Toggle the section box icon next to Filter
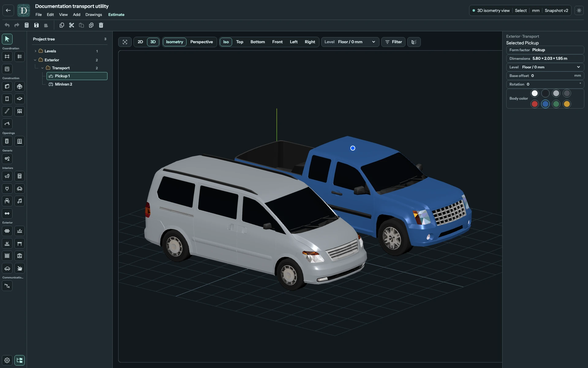588x368 pixels. [x=414, y=42]
